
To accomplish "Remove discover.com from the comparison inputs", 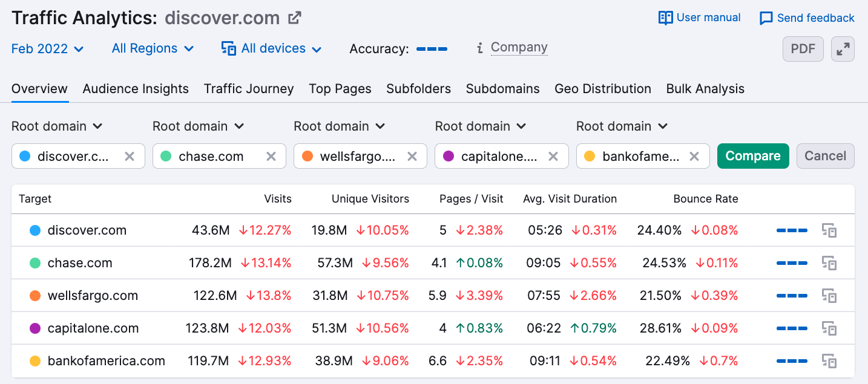I will tap(130, 156).
